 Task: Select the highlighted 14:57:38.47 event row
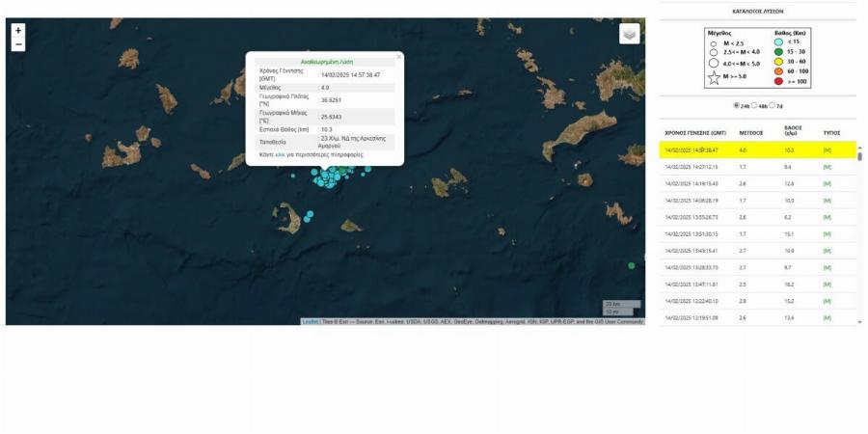758,150
